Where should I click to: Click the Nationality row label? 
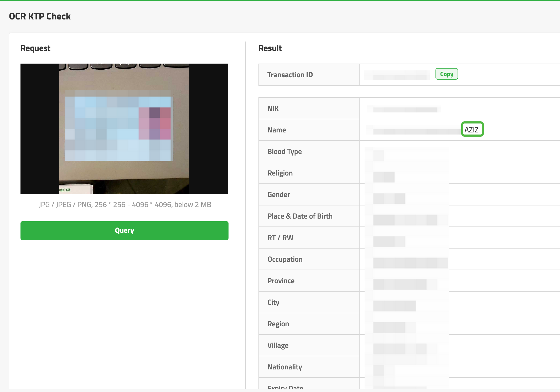click(x=284, y=367)
